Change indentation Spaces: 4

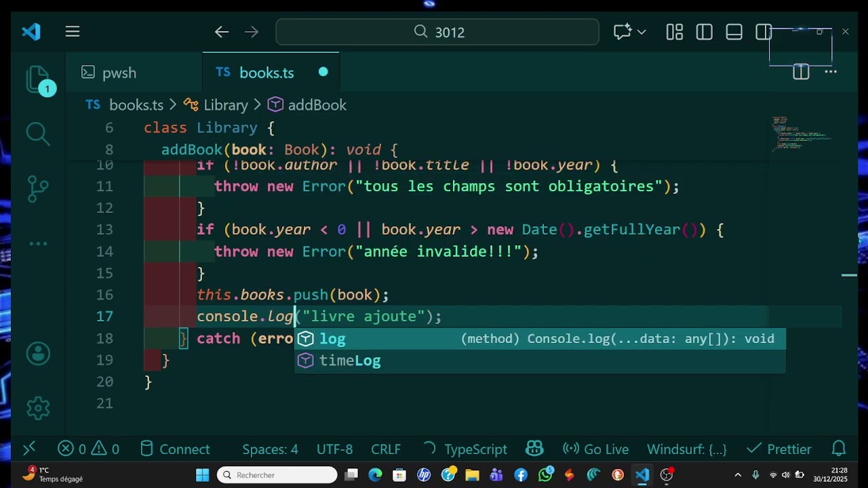[270, 449]
